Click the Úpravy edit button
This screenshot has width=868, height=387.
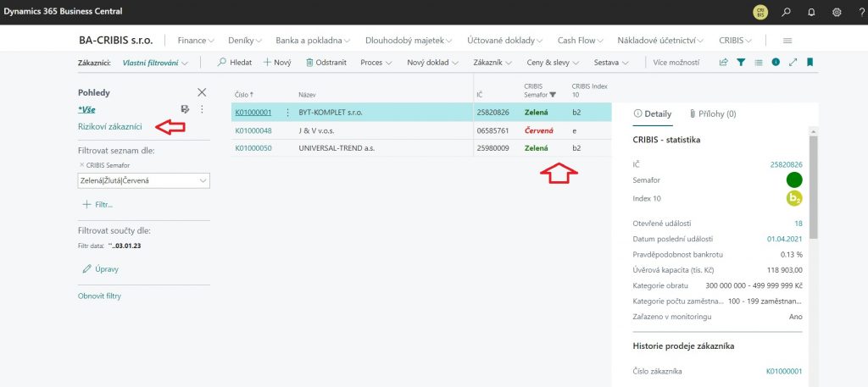100,269
